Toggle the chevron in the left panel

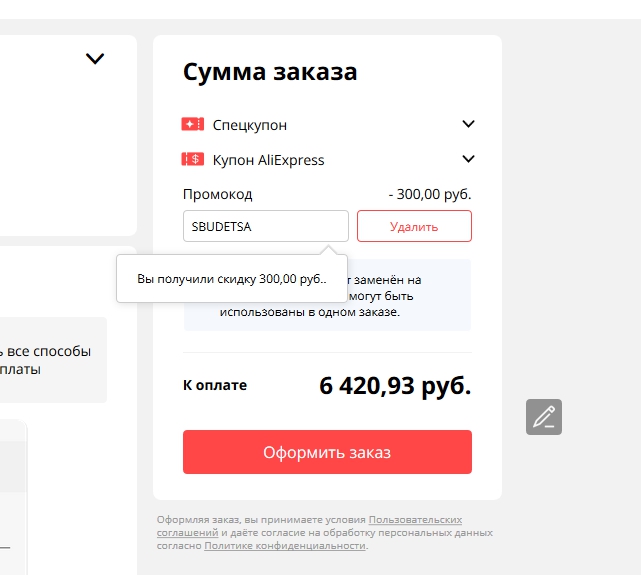(x=95, y=59)
